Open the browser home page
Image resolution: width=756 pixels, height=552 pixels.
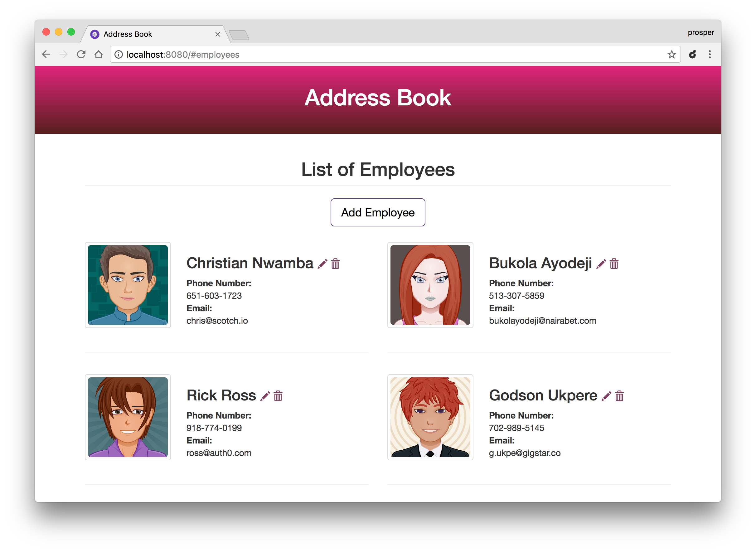point(99,55)
